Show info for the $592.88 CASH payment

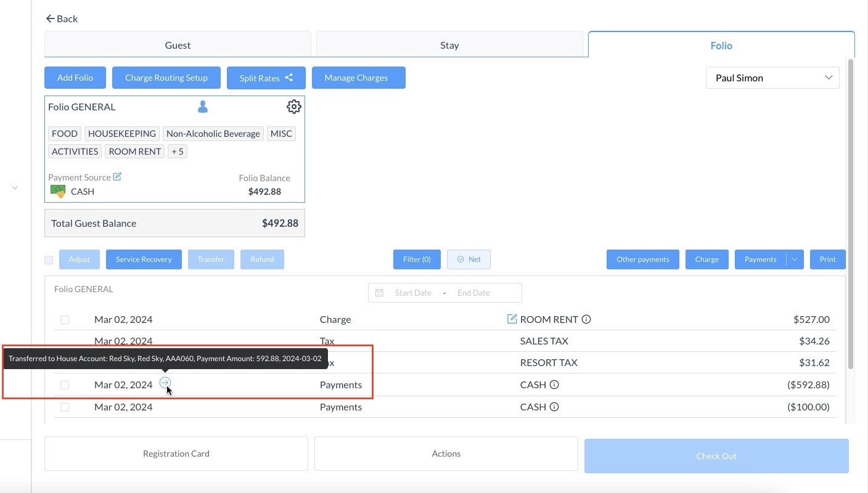click(x=554, y=385)
